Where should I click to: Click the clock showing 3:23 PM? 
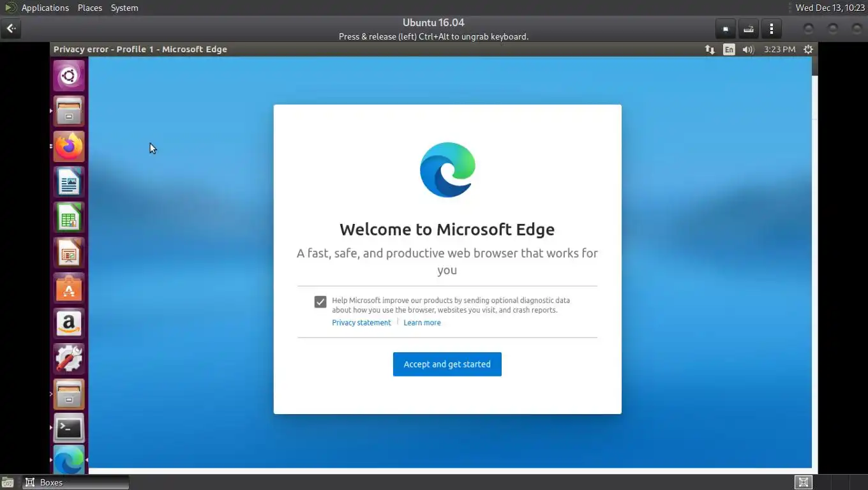[779, 49]
